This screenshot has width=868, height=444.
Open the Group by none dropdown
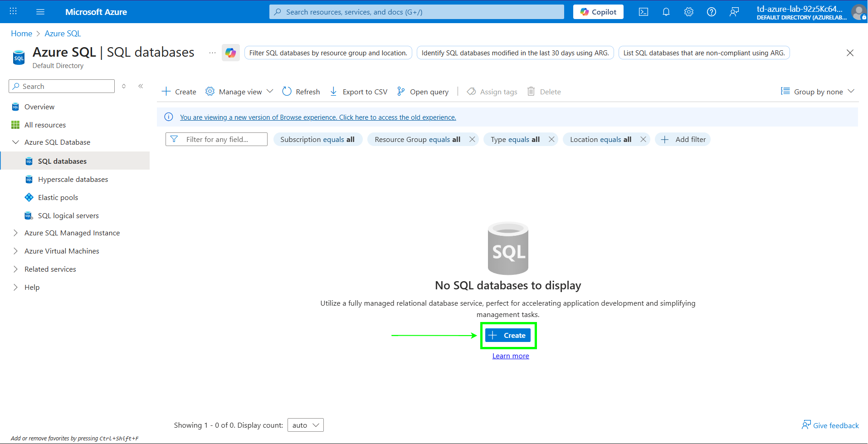coord(818,92)
